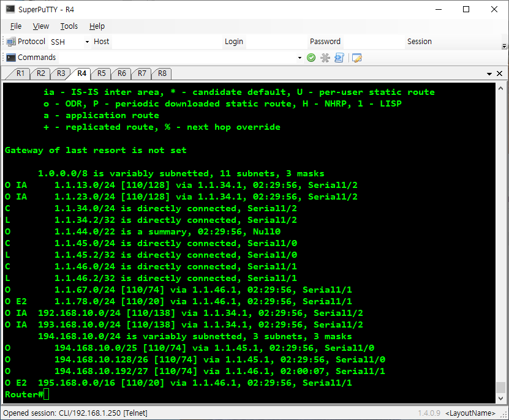
Task: Click the terminal scrollbar down arrow
Action: pos(500,398)
